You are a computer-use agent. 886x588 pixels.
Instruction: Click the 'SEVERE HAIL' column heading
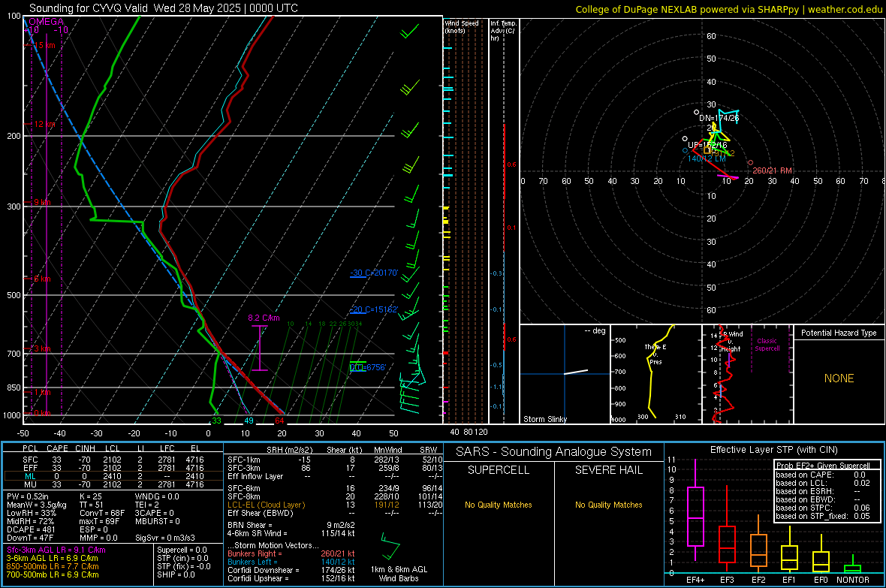point(608,470)
